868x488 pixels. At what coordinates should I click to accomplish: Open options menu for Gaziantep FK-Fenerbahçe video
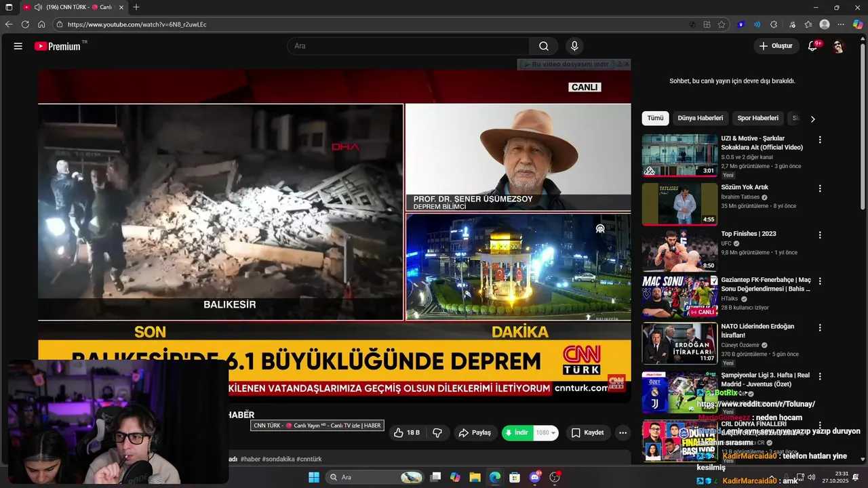tap(820, 281)
